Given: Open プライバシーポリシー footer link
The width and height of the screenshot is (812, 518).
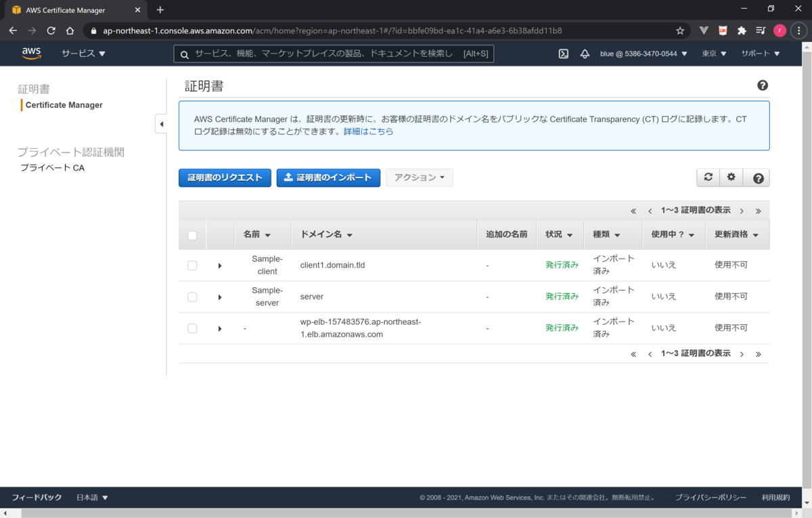Looking at the screenshot, I should tap(710, 497).
